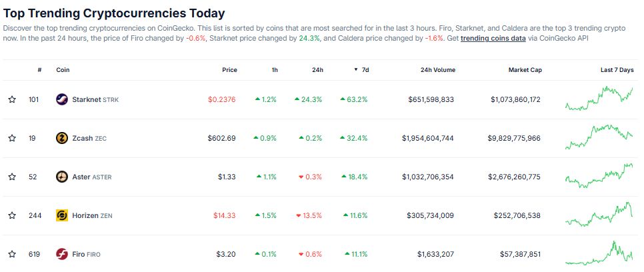The width and height of the screenshot is (644, 272).
Task: Sort by the rank # column header
Action: pyautogui.click(x=39, y=70)
